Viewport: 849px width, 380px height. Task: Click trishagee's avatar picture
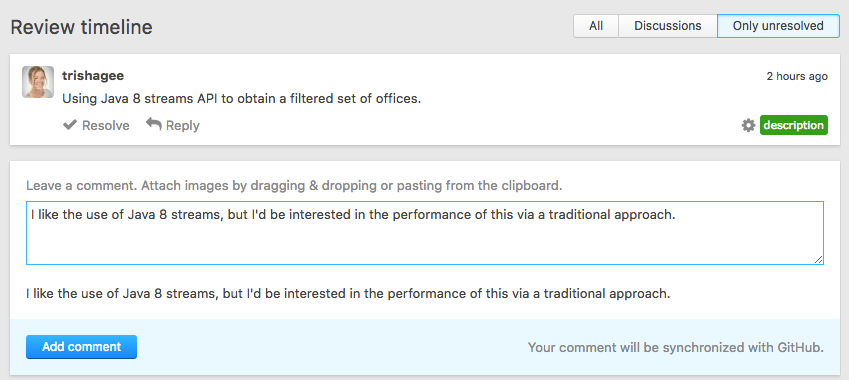[x=38, y=82]
